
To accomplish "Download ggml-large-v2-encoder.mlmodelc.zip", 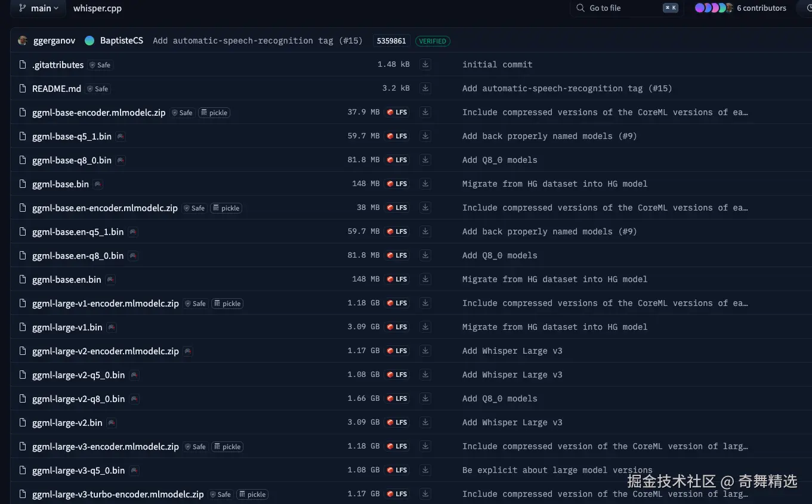I will coord(425,351).
